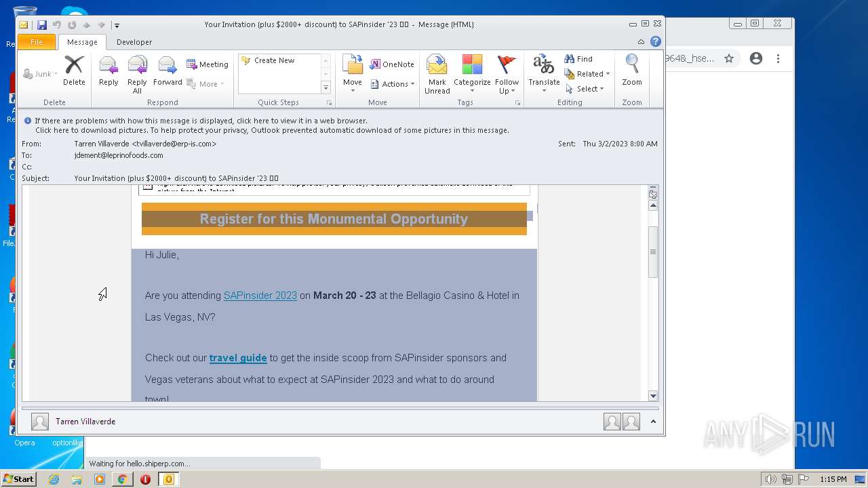Click Tarren Villaverde contact photo in people pane
The width and height of the screenshot is (868, 488).
40,422
